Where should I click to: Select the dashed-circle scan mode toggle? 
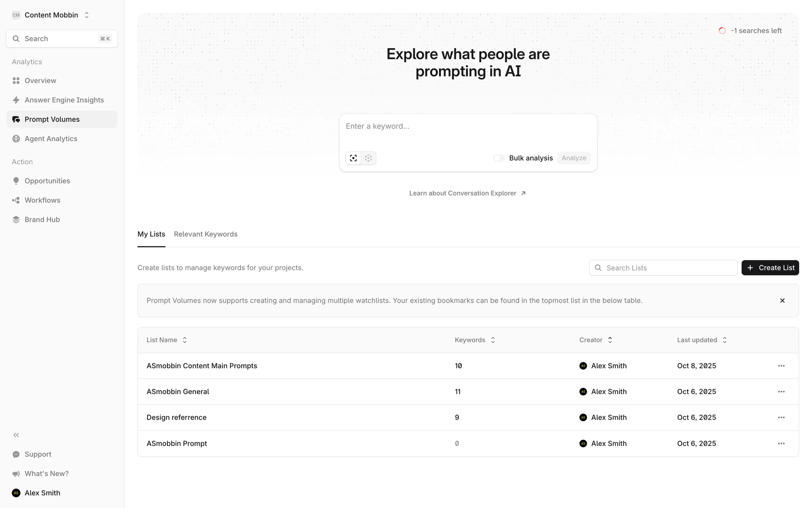(x=368, y=158)
